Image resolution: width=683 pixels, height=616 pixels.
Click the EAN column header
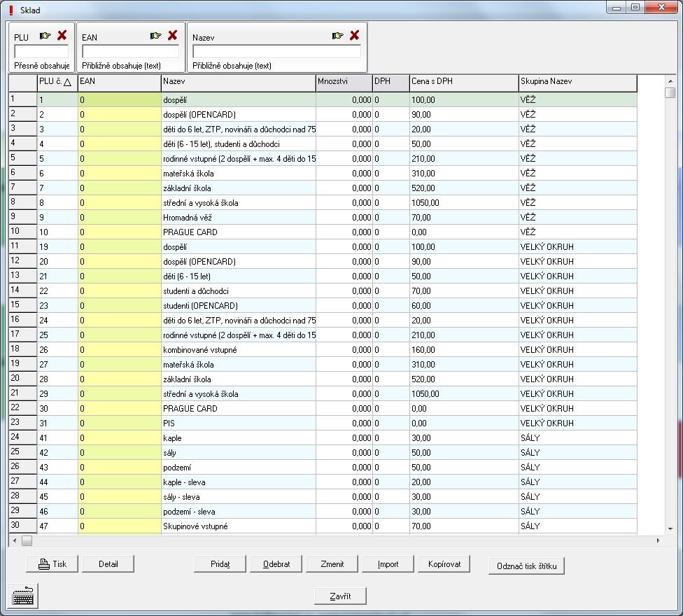120,83
